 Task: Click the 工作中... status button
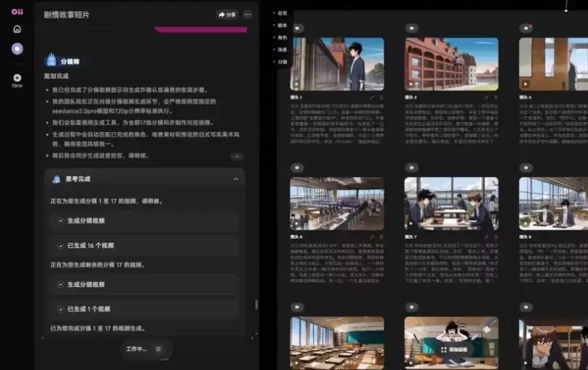(x=146, y=349)
